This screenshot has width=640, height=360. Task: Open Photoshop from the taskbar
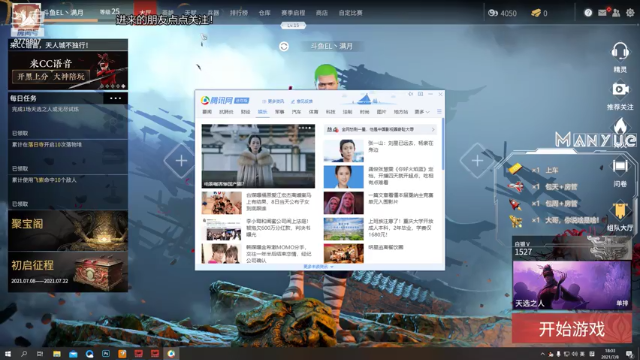(106, 353)
